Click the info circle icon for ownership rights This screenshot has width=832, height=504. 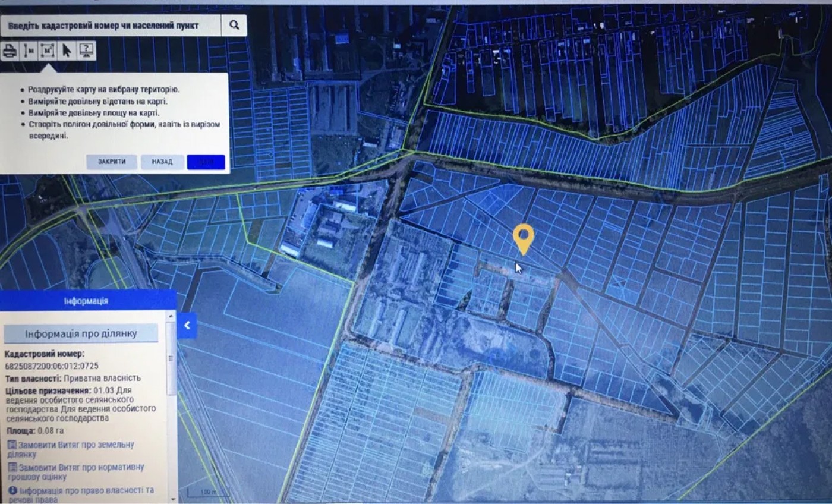tap(12, 490)
